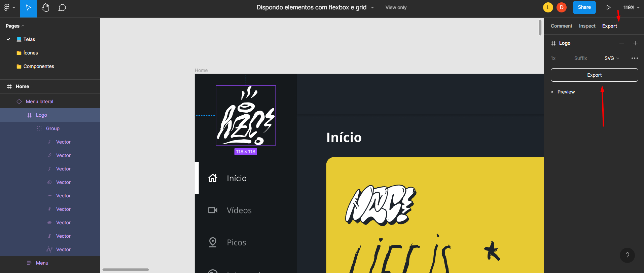Click the Logo frame icon in Export panel

[553, 43]
